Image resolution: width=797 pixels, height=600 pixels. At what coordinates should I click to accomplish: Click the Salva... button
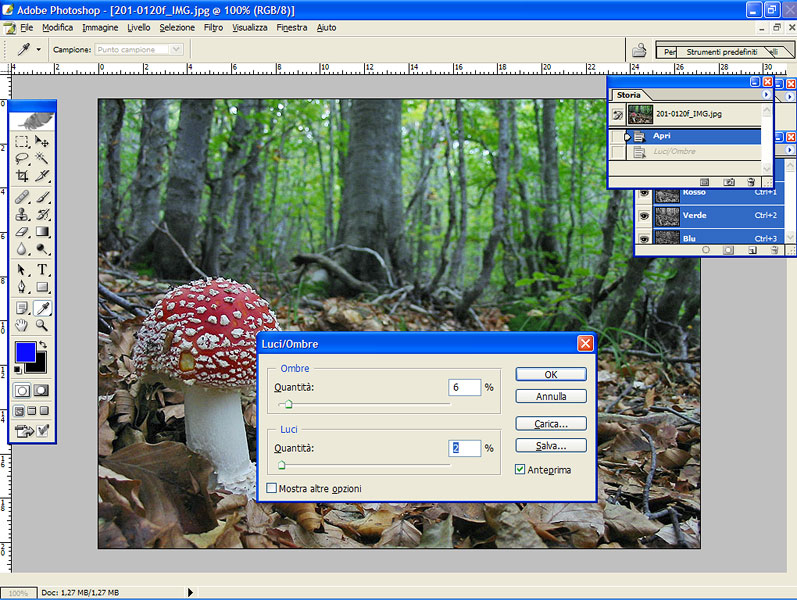pyautogui.click(x=551, y=445)
